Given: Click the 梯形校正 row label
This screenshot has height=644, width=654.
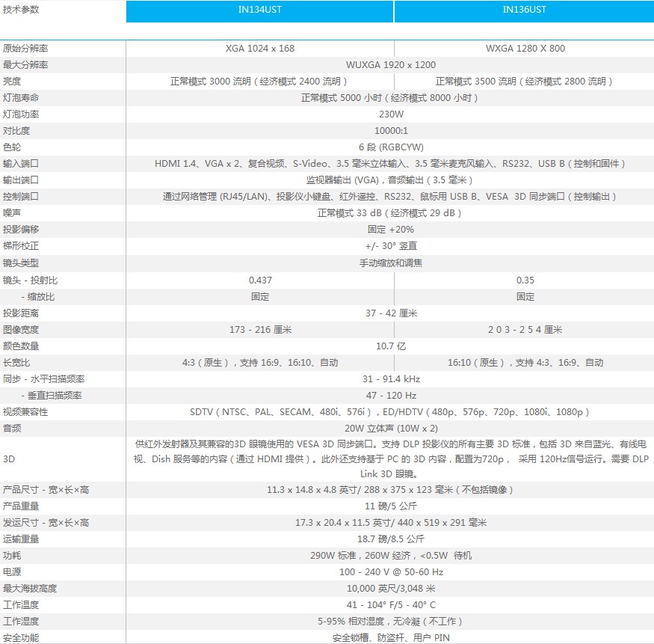Looking at the screenshot, I should [x=21, y=246].
